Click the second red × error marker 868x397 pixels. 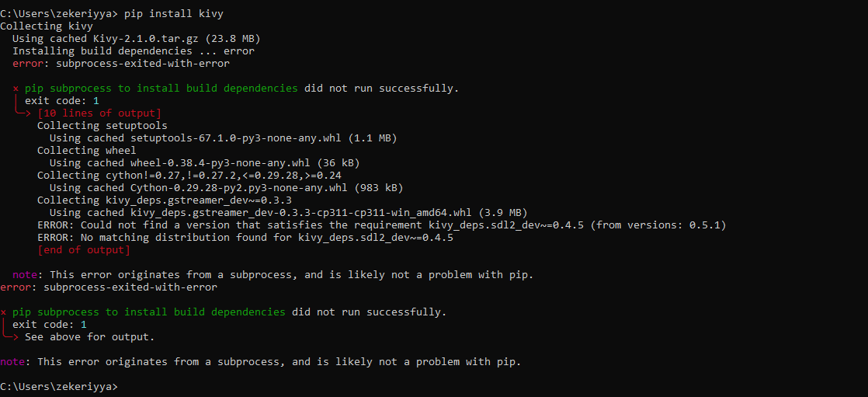3,312
